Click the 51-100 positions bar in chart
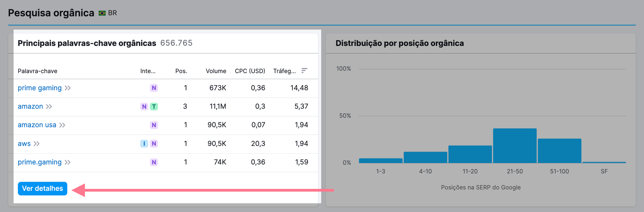 (560, 151)
